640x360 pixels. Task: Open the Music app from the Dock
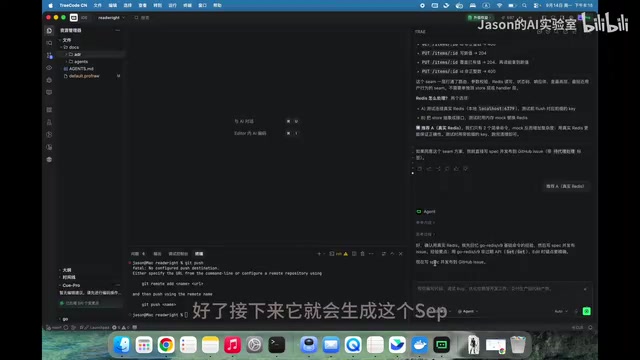click(232, 345)
